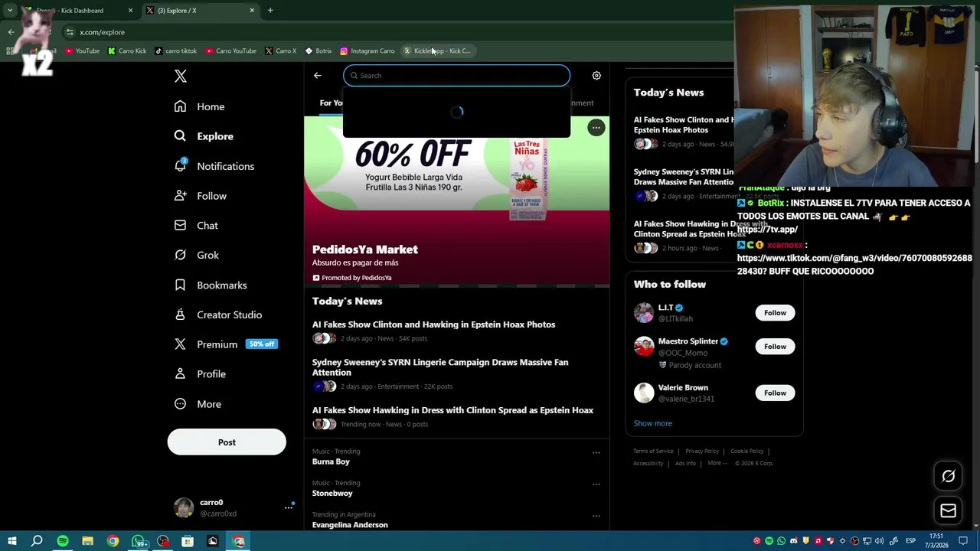
Task: Open Premium 50% off offer
Action: point(226,344)
